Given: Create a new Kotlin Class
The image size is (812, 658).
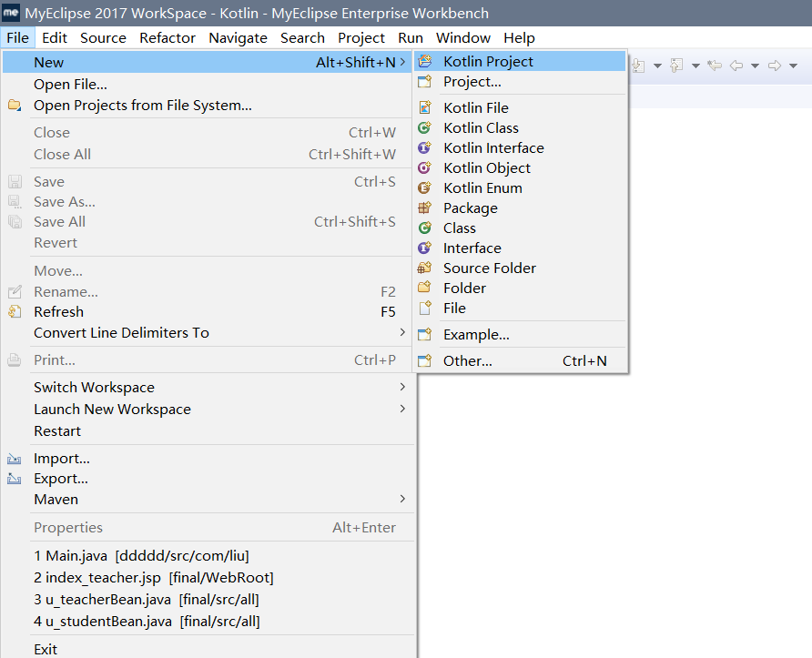Looking at the screenshot, I should tap(520, 127).
